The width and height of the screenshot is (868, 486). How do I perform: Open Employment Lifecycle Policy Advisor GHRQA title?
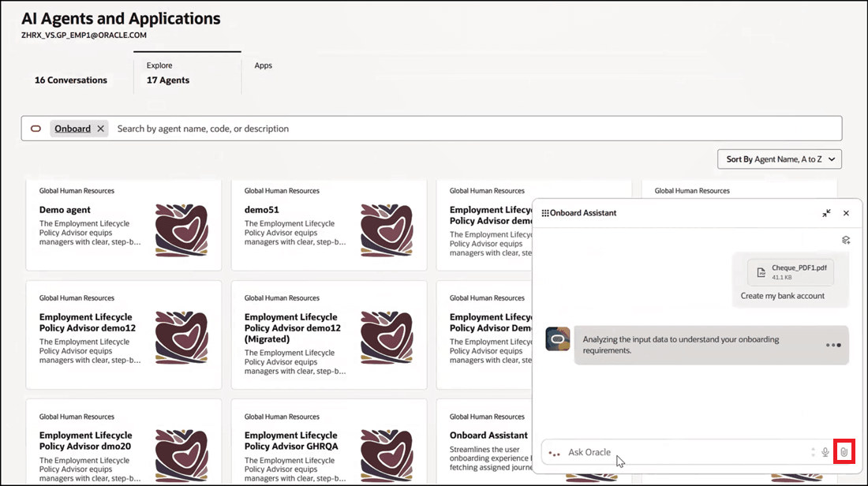pyautogui.click(x=291, y=441)
